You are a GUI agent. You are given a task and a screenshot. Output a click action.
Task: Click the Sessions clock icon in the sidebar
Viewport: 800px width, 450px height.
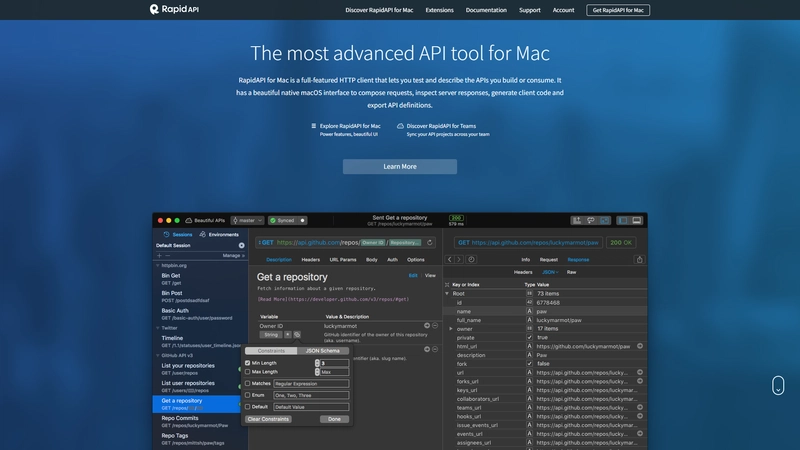(166, 234)
